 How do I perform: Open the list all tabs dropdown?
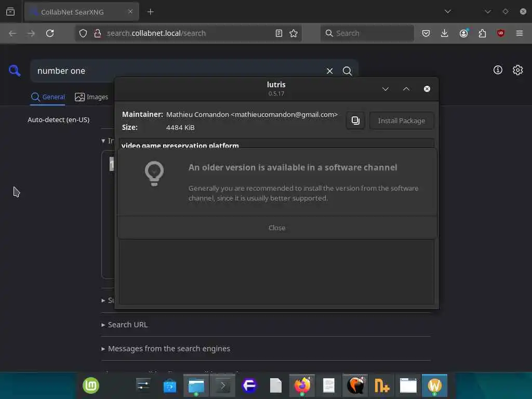tap(447, 11)
